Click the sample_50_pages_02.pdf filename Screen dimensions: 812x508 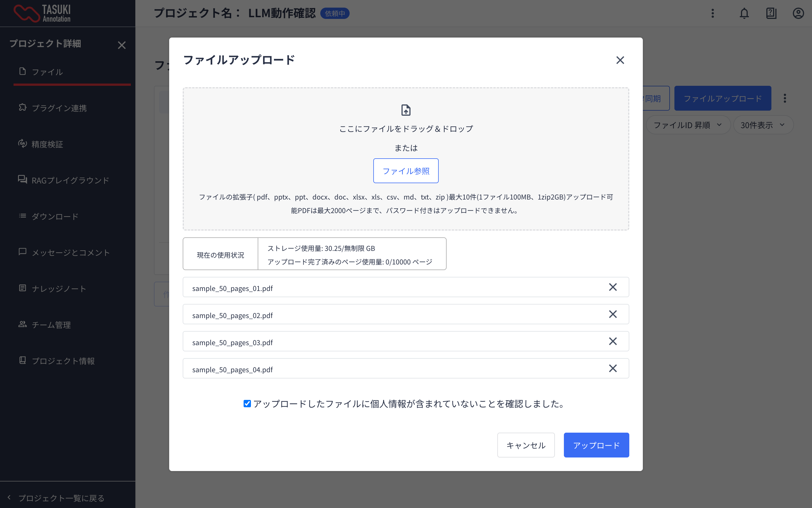233,316
